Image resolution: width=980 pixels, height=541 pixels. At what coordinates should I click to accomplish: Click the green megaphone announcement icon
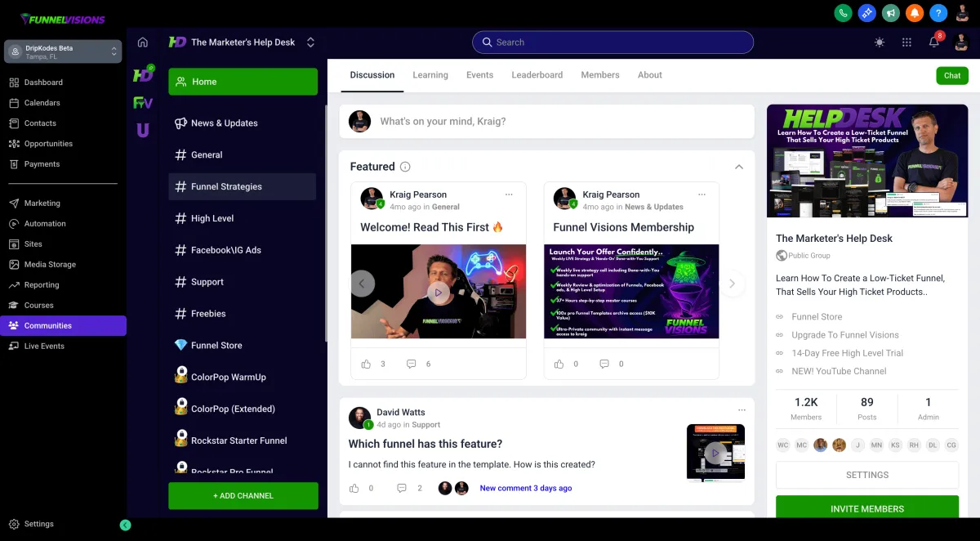pos(891,13)
